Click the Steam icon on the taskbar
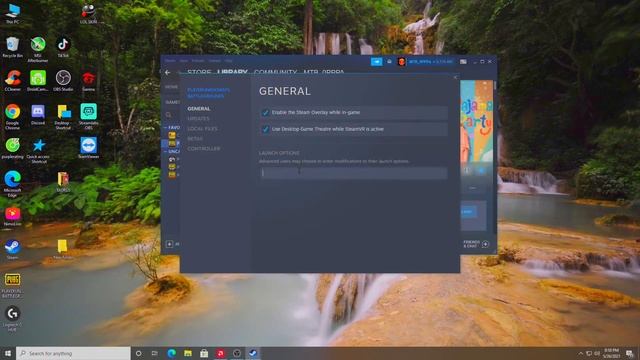This screenshot has height=360, width=640. click(x=253, y=353)
